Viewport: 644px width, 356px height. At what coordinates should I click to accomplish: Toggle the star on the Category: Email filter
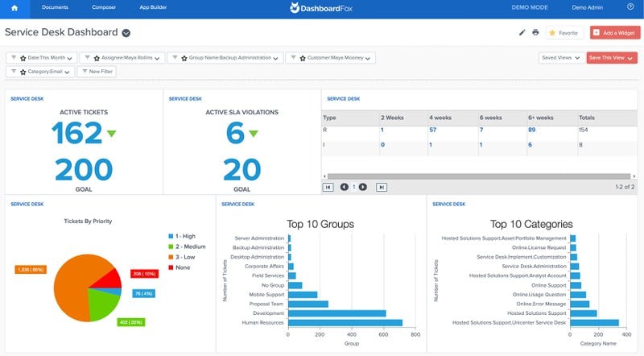[23, 72]
